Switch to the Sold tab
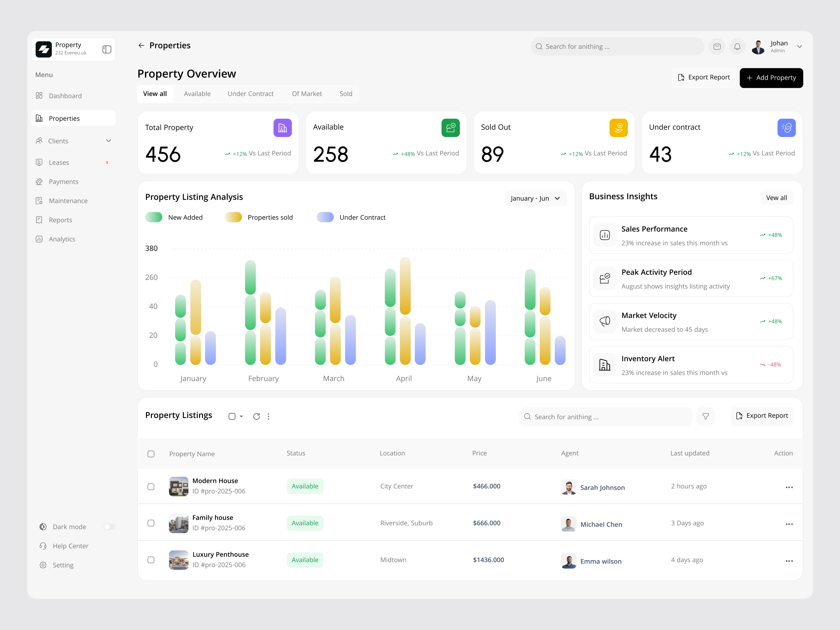The image size is (840, 630). coord(345,93)
